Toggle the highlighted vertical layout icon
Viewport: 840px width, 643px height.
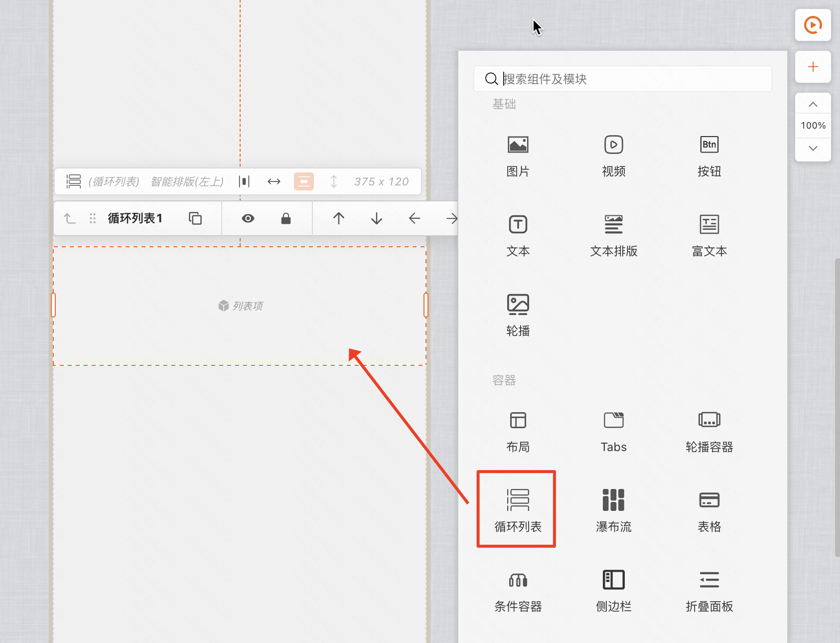pos(303,181)
